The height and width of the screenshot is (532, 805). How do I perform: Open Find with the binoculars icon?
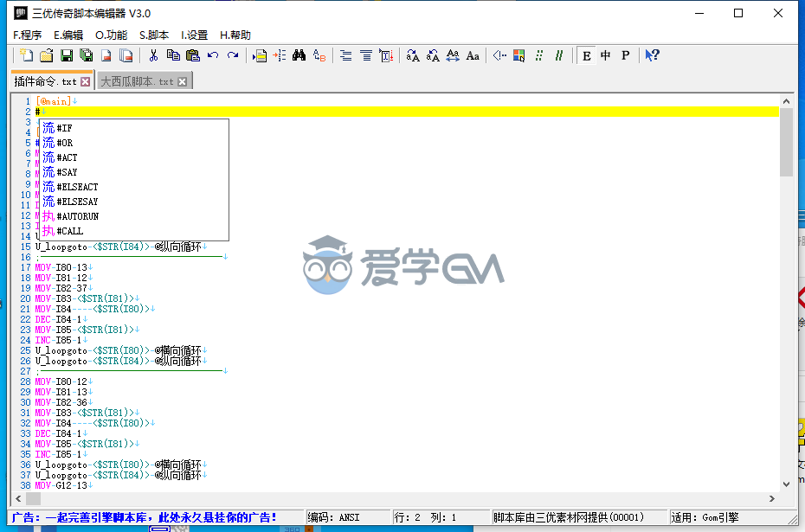[299, 55]
